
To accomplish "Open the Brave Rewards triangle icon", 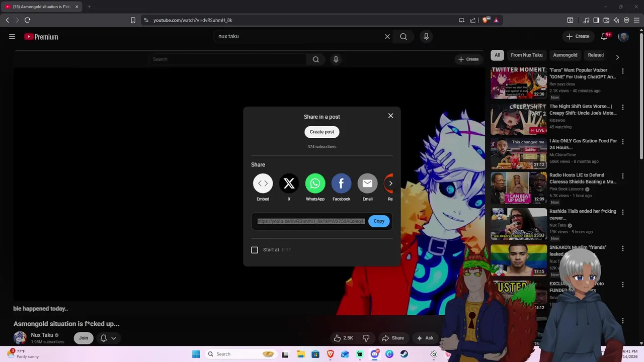I will click(496, 20).
